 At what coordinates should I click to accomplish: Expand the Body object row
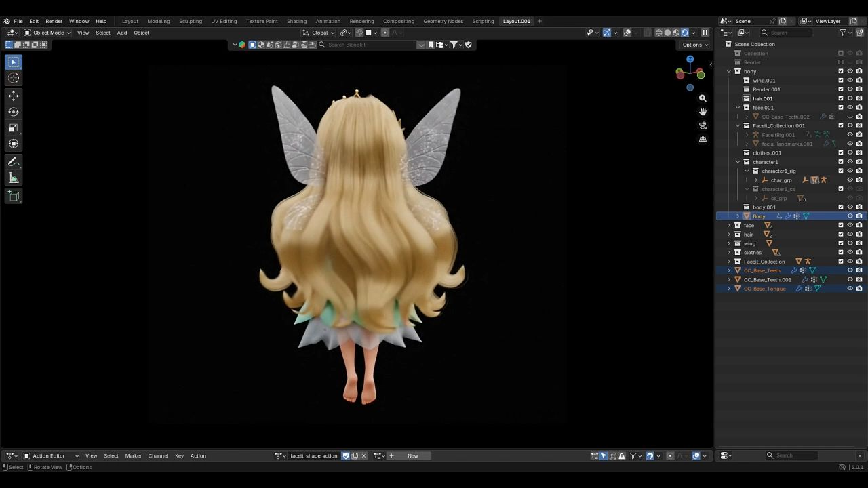pos(738,216)
